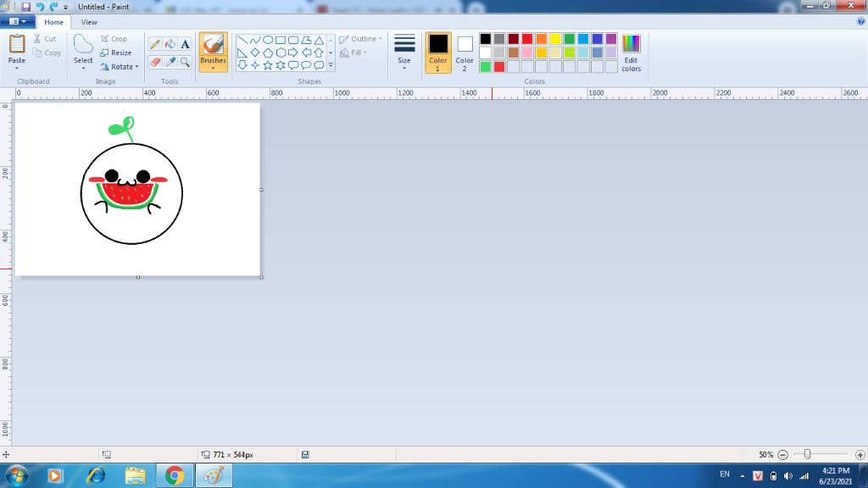This screenshot has height=488, width=868.
Task: Choose the Rectangle shape
Action: click(281, 40)
